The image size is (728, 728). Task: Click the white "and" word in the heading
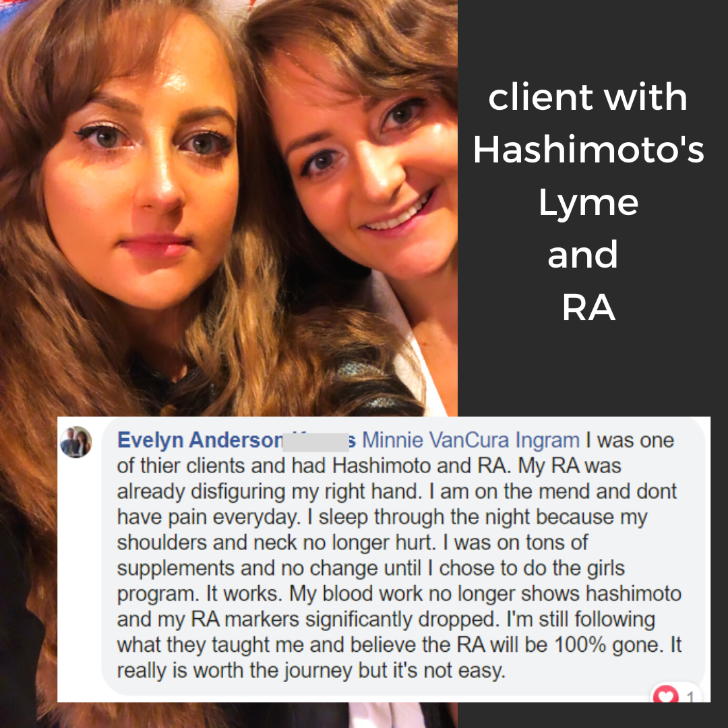tap(582, 255)
